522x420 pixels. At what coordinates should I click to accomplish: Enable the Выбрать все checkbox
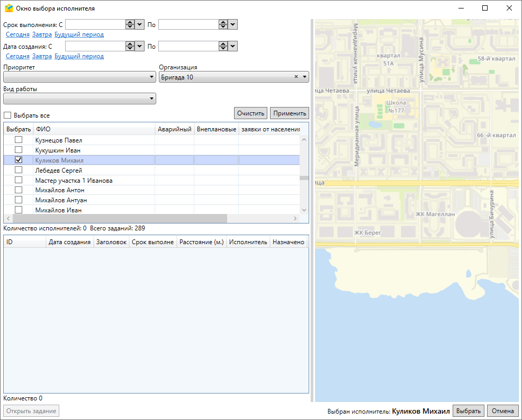pos(7,115)
